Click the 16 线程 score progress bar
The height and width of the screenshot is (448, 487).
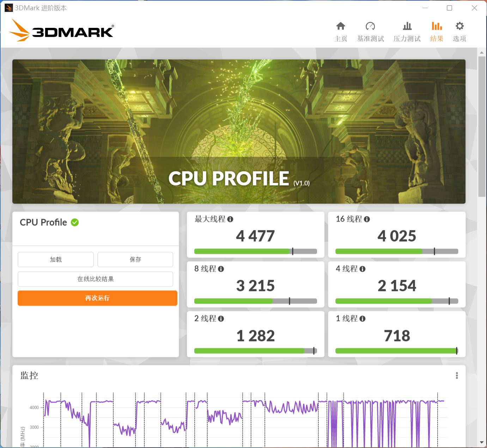397,251
